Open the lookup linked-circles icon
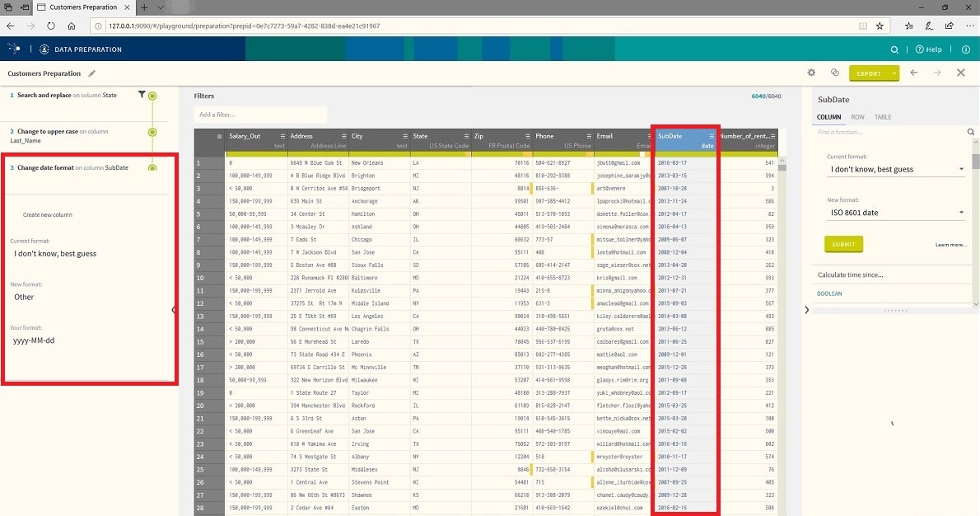 click(834, 73)
